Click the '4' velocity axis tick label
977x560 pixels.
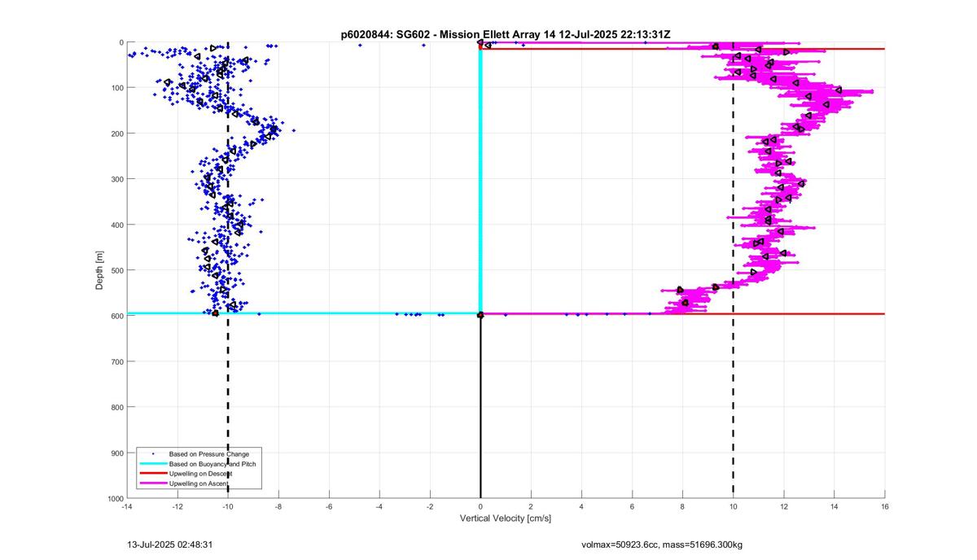[581, 506]
